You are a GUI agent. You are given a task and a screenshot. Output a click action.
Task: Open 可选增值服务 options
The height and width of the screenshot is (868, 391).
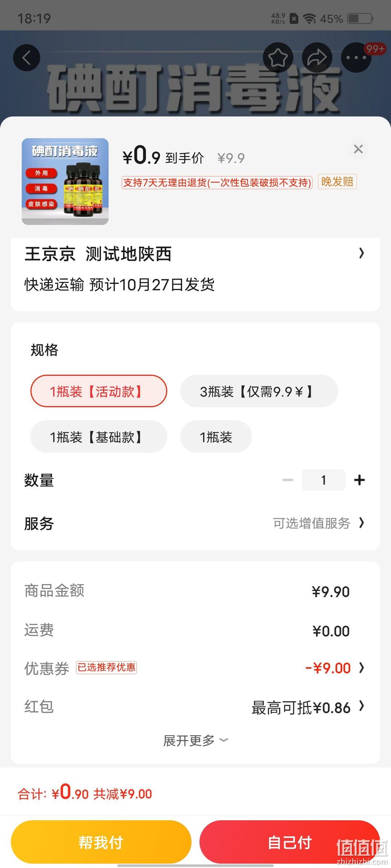pyautogui.click(x=319, y=523)
